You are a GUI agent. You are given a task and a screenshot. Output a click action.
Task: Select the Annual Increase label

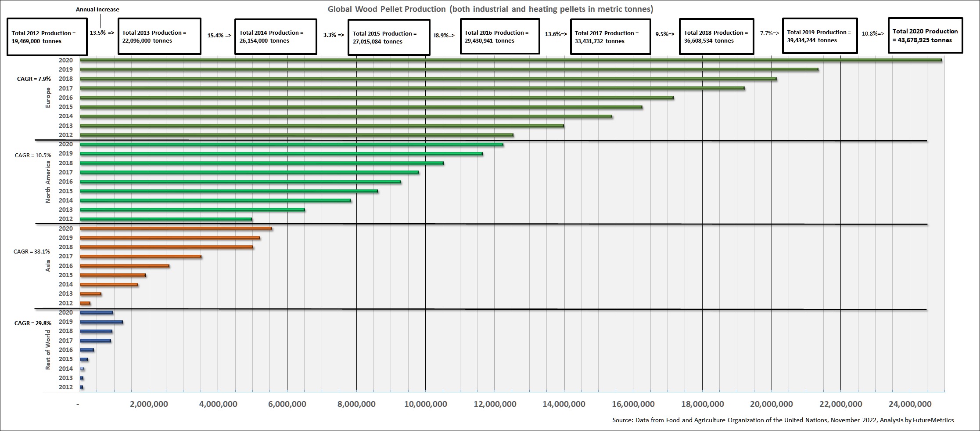[97, 9]
